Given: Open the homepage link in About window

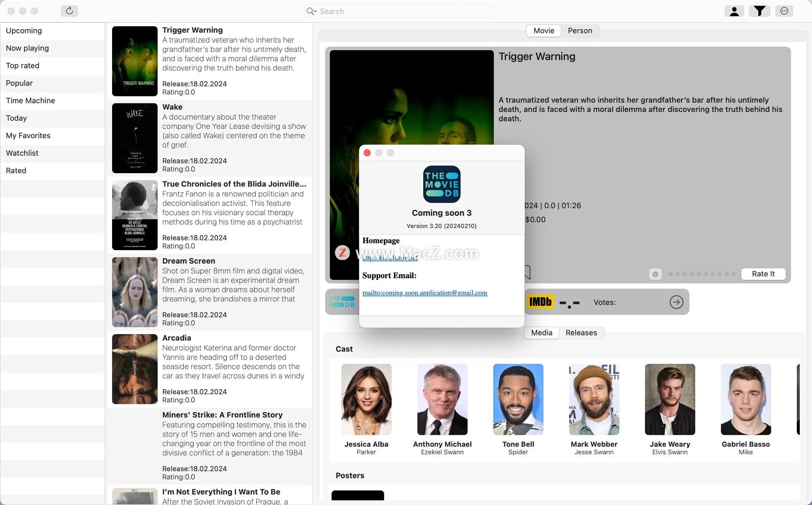Looking at the screenshot, I should [x=390, y=258].
